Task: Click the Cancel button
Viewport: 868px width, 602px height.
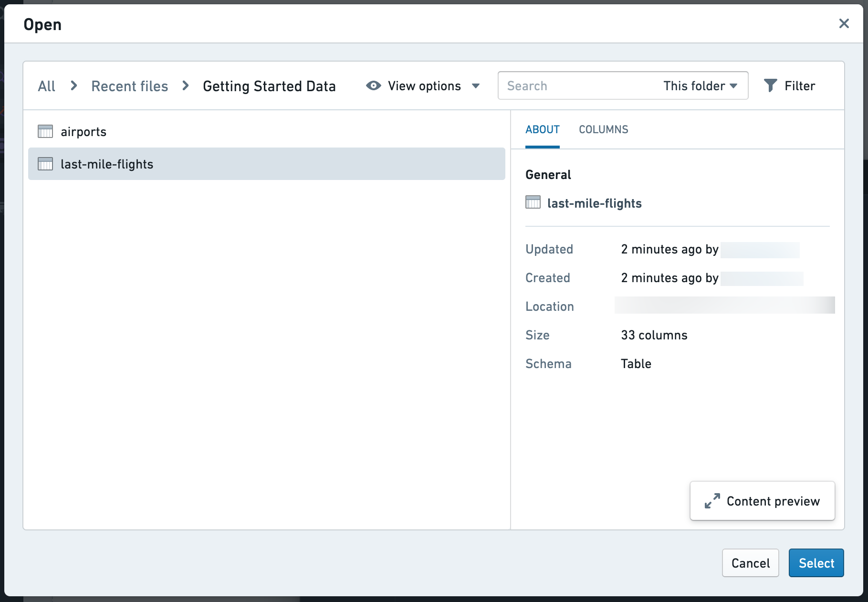Action: coord(750,563)
